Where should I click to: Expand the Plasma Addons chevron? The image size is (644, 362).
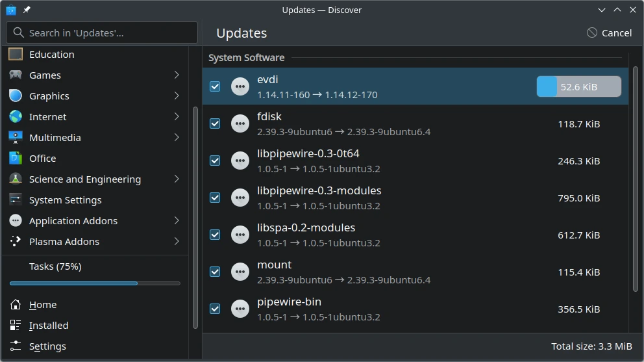point(177,242)
